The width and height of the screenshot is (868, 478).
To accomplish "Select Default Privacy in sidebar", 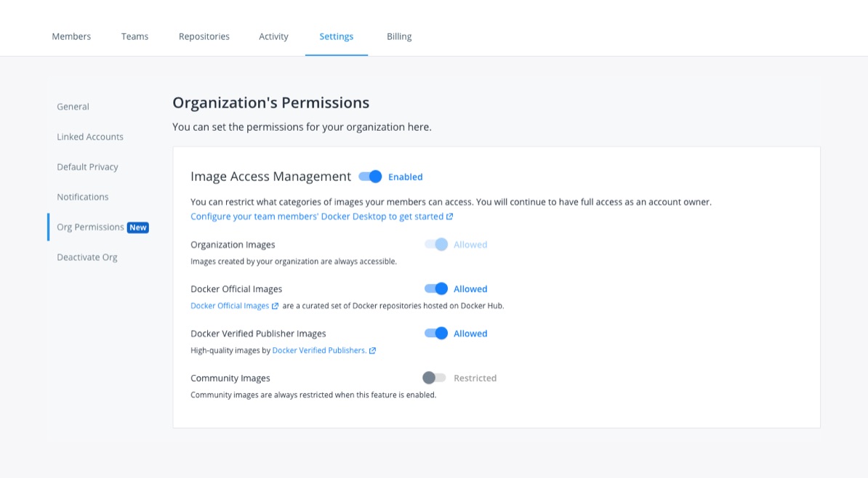I will (x=87, y=167).
